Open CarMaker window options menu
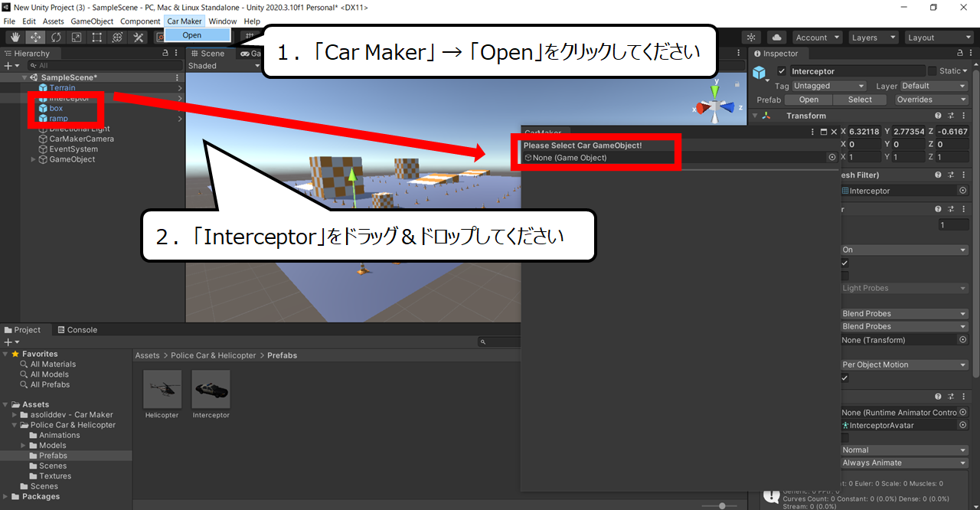 click(813, 132)
